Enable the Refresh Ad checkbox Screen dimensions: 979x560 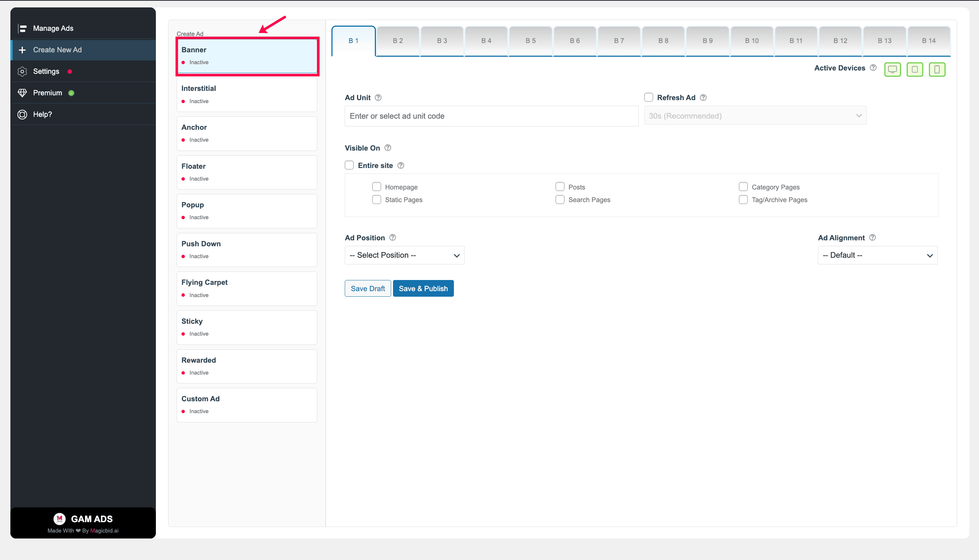tap(648, 97)
